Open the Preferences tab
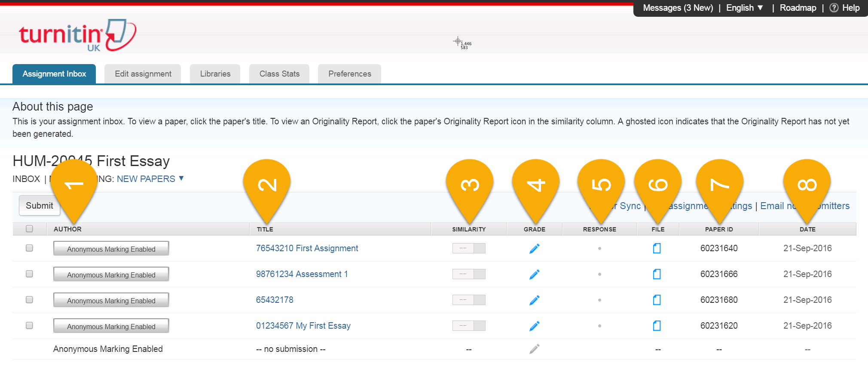Screen dimensions: 868x376 coord(350,74)
